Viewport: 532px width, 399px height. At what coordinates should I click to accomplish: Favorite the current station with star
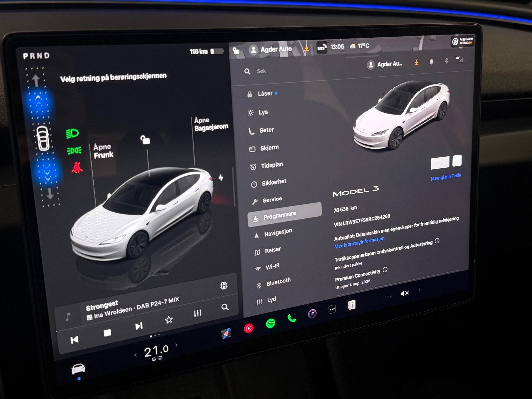coord(169,320)
